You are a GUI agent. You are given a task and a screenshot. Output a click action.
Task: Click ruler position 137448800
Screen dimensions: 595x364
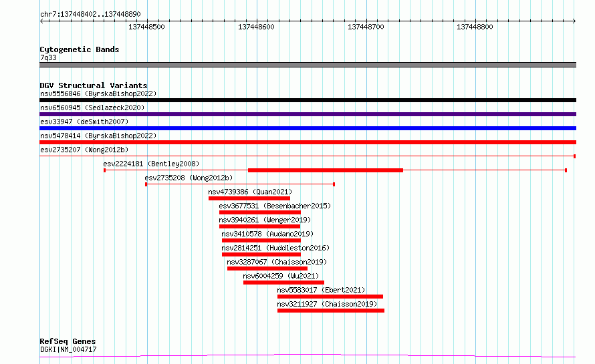475,27
